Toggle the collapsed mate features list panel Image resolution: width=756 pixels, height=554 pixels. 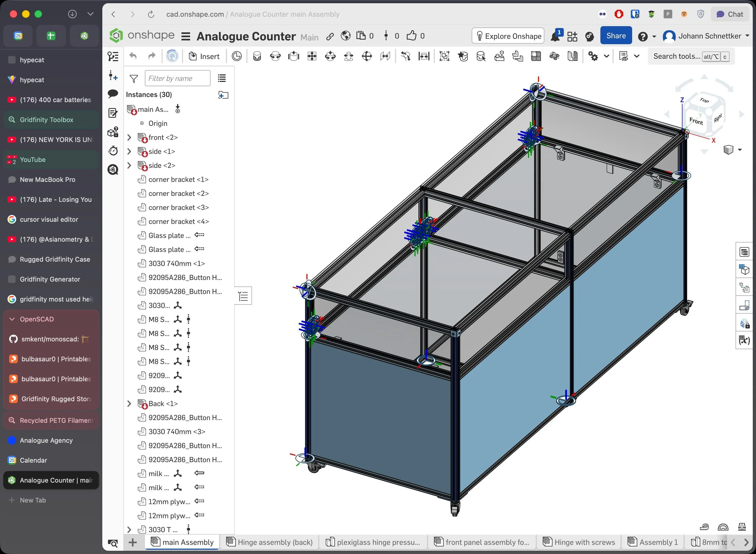pyautogui.click(x=243, y=296)
